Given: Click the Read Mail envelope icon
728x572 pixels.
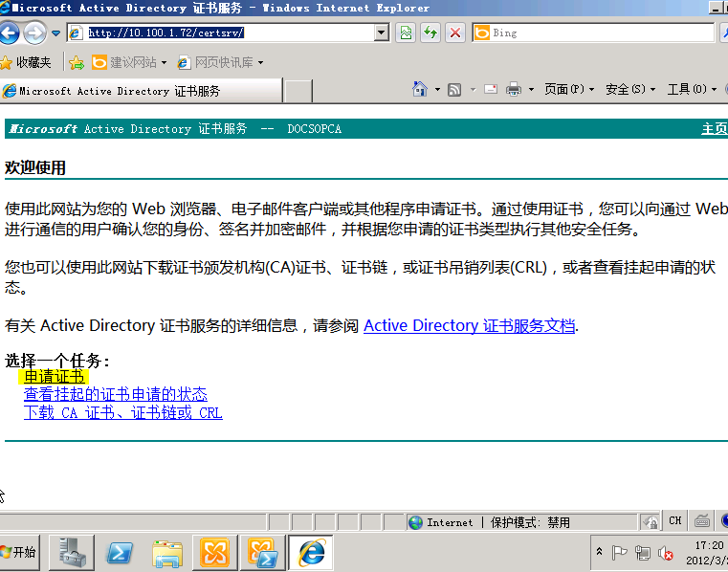Looking at the screenshot, I should click(491, 89).
